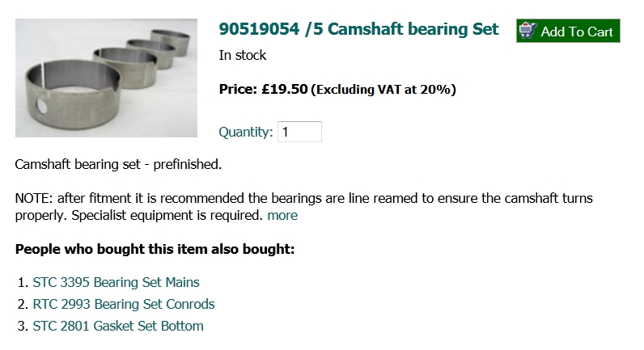Open the camshaft bearing product photo
The width and height of the screenshot is (644, 350).
coord(106,78)
